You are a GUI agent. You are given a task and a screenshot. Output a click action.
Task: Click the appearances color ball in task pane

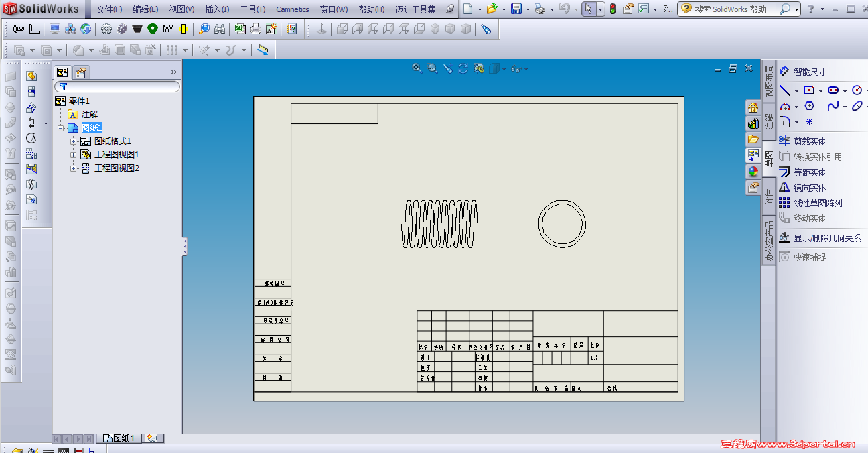tap(753, 172)
